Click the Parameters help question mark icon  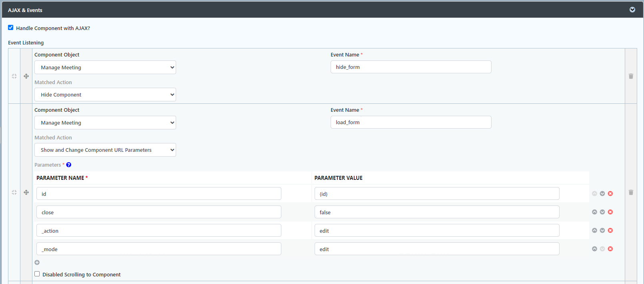tap(69, 165)
